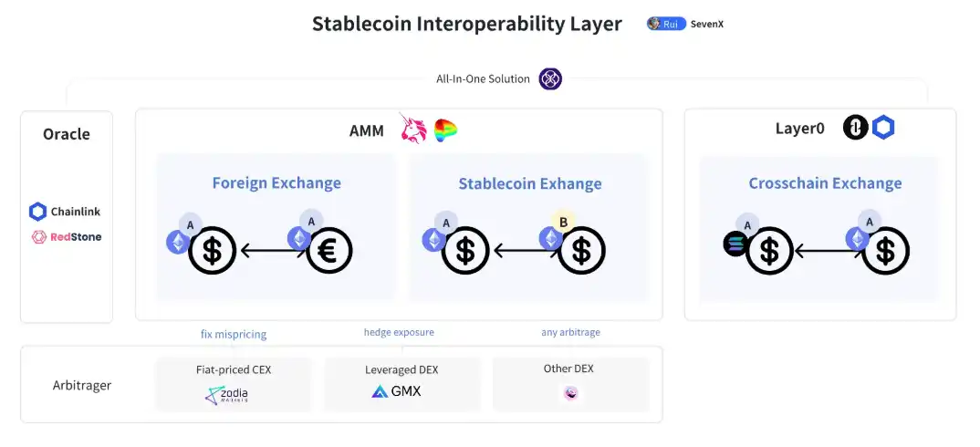Click the yellow B badge in Stablecoin Exchange

(x=563, y=222)
